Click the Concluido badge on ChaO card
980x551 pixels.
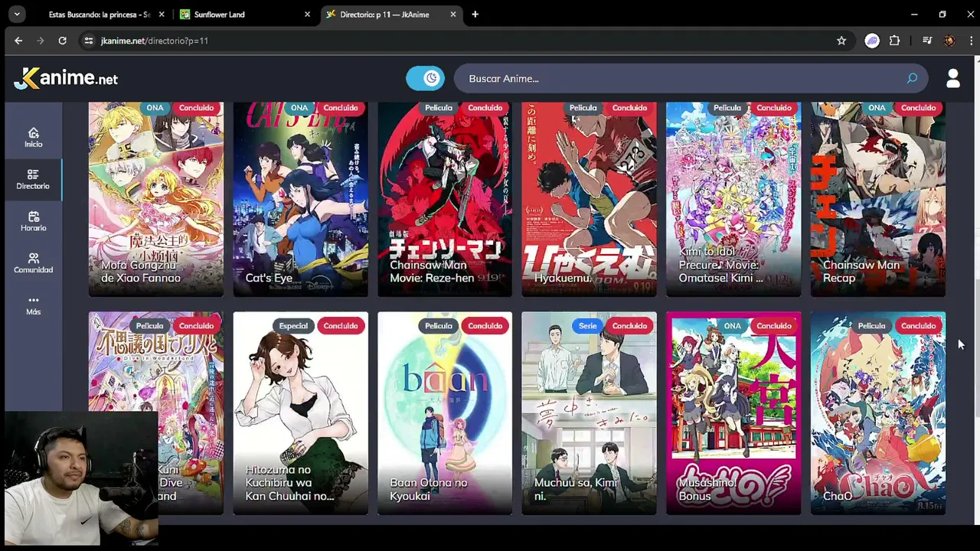point(918,326)
